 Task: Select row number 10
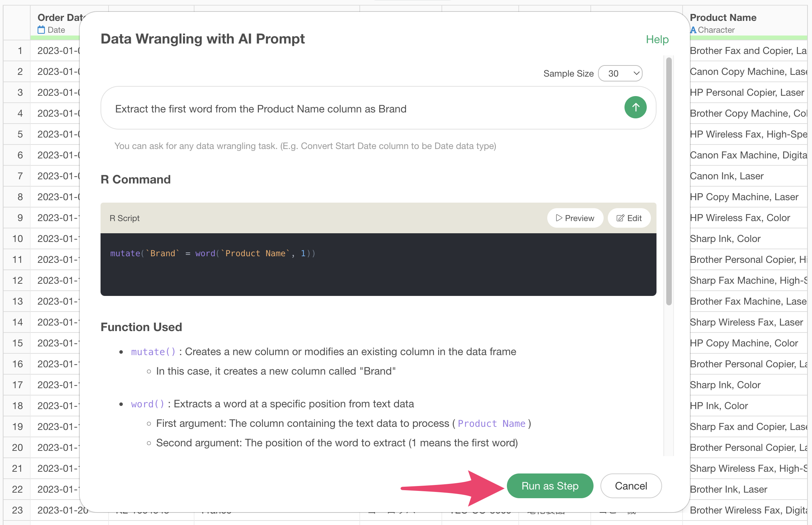[17, 238]
